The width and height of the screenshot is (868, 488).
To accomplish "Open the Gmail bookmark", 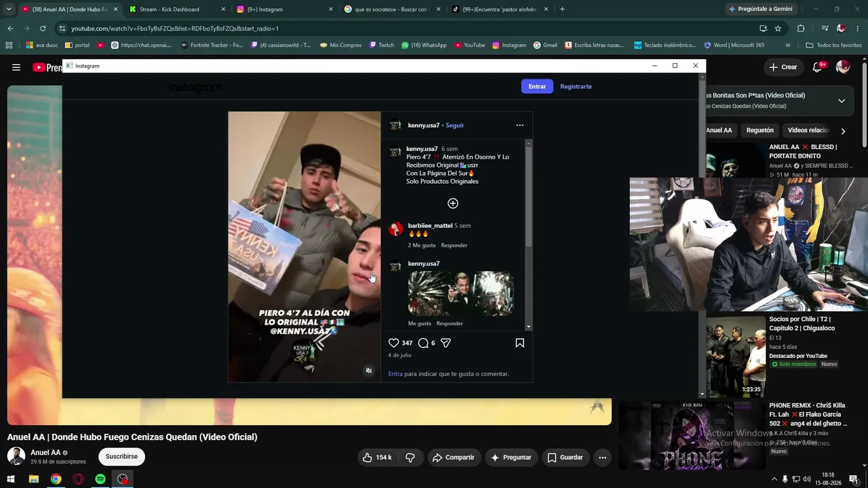I will [x=545, y=45].
